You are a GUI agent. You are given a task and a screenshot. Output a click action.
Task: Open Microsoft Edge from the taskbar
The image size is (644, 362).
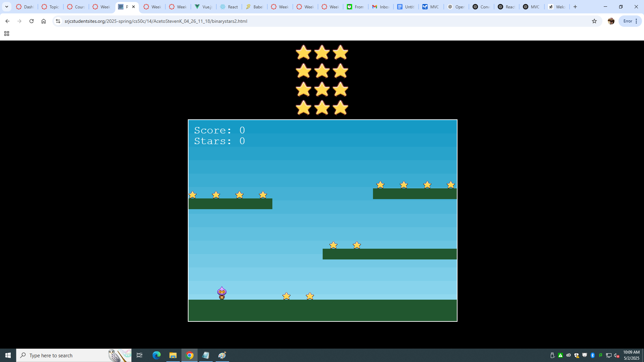coord(157,355)
